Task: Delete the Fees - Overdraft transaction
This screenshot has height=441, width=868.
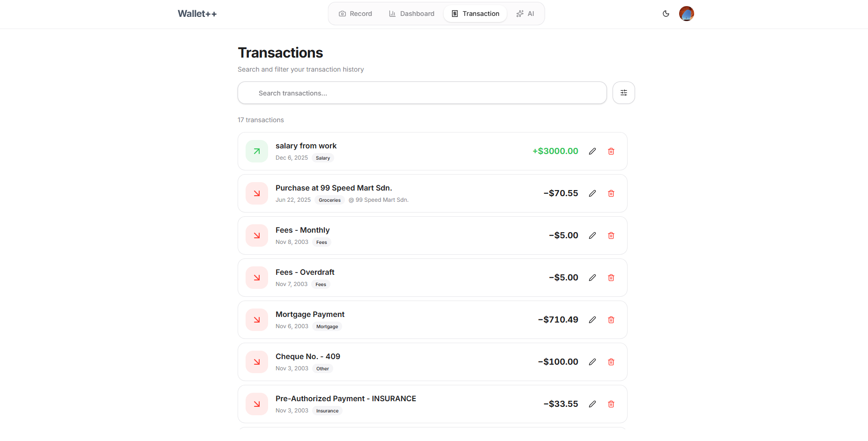Action: [x=611, y=278]
